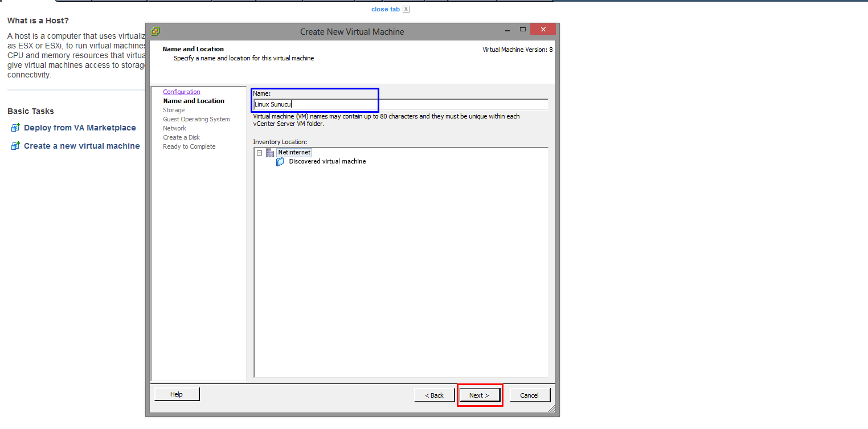
Task: Open Help for this wizard
Action: 177,394
